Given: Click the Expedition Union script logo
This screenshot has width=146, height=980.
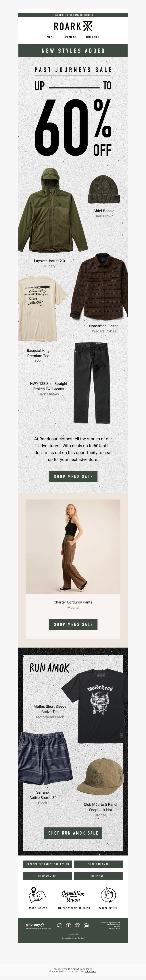Looking at the screenshot, I should (73, 896).
